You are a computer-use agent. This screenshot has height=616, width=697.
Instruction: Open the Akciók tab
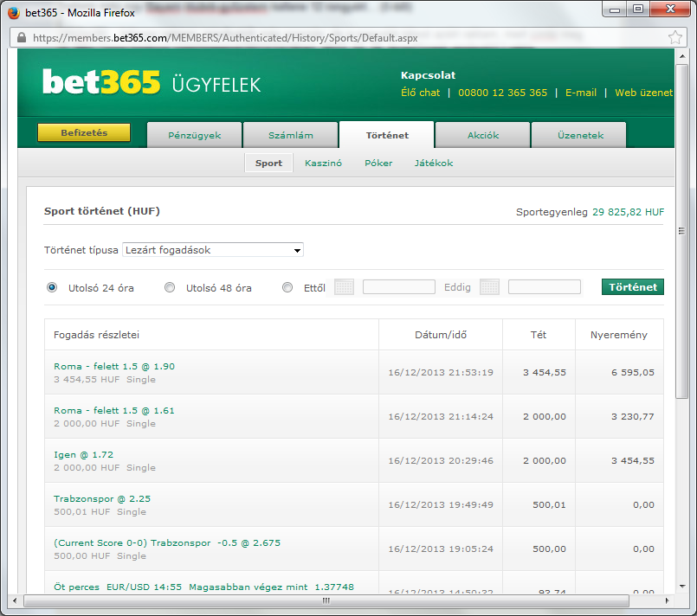pyautogui.click(x=483, y=135)
